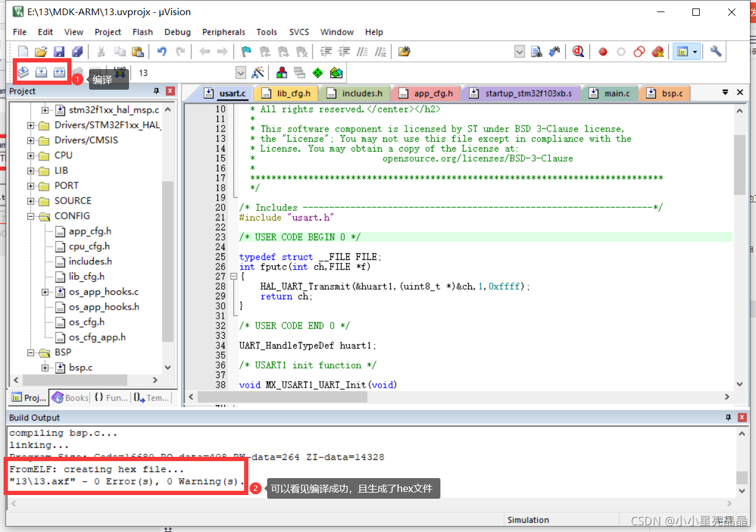
Task: Download to flash with LOAD icon
Action: [120, 73]
